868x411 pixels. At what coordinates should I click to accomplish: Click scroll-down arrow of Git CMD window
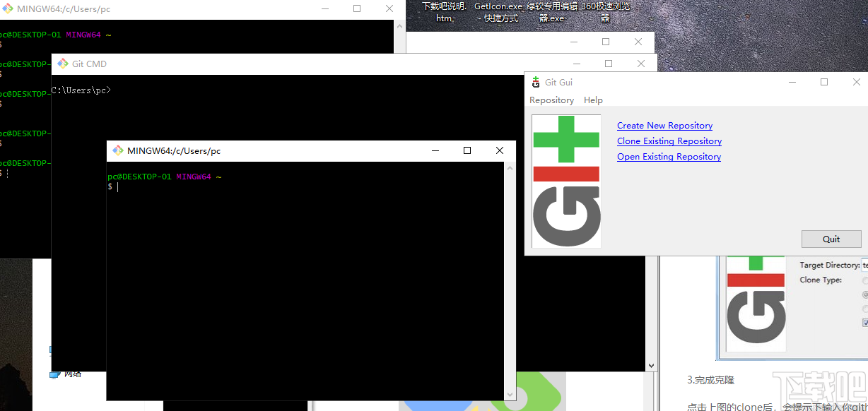click(651, 366)
